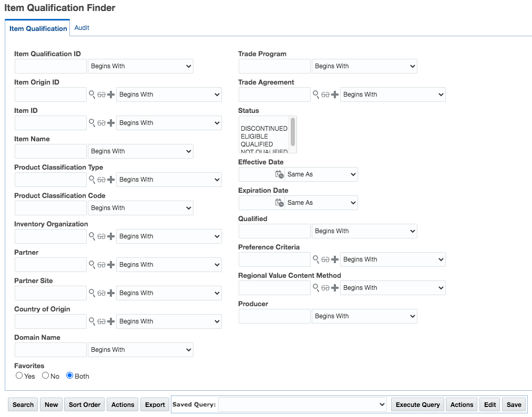Click the glasses icon beside Country of Origin
The image size is (532, 417).
101,321
